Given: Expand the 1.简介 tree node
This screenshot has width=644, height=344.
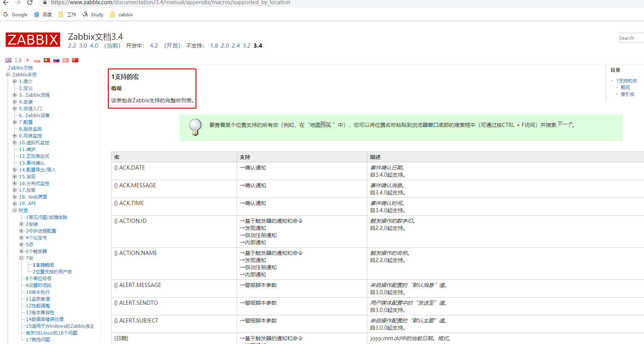Looking at the screenshot, I should [x=14, y=81].
